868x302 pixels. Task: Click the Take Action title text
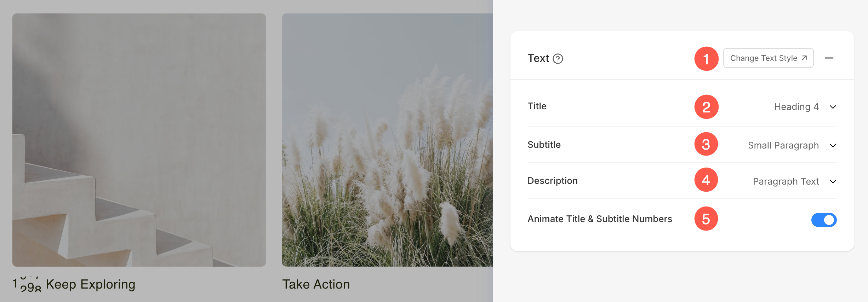click(x=316, y=284)
